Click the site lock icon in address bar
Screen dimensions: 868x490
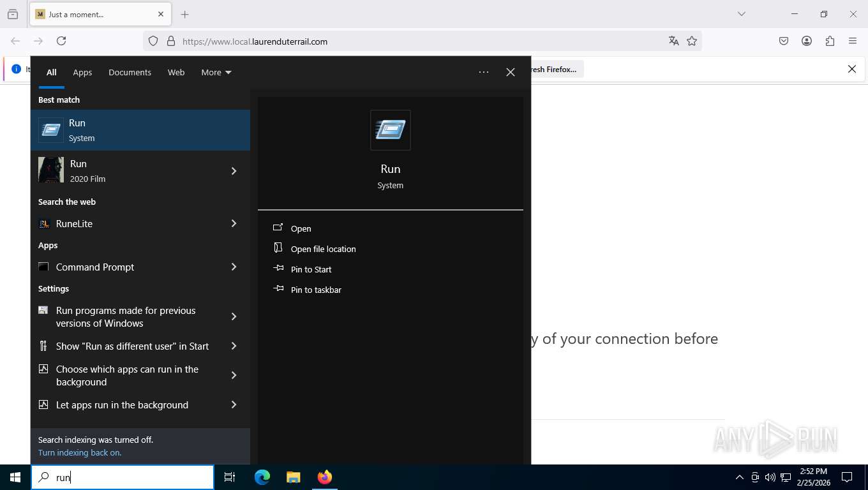(171, 41)
